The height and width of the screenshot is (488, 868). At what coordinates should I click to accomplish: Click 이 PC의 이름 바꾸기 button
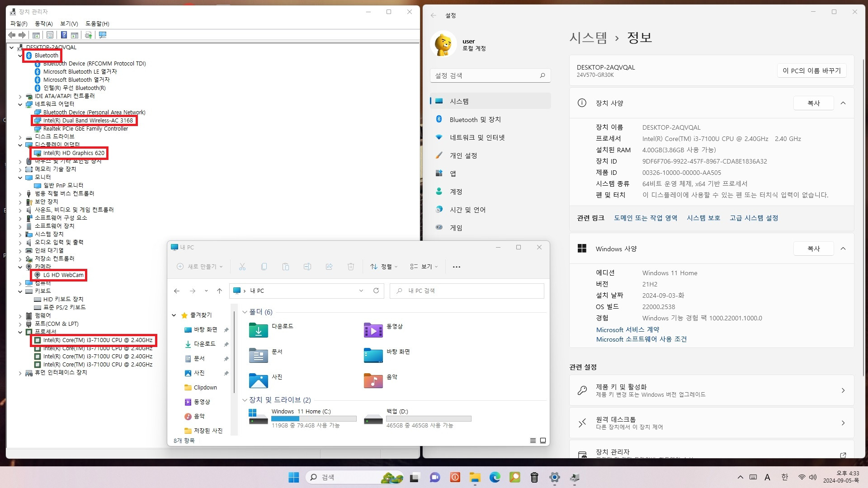click(x=811, y=70)
